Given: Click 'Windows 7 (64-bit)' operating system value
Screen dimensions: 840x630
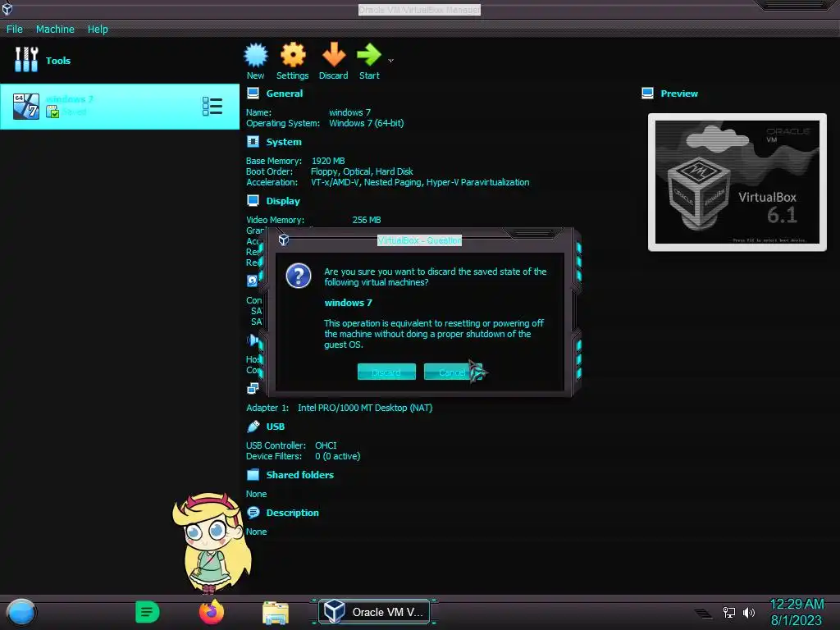Looking at the screenshot, I should click(367, 123).
